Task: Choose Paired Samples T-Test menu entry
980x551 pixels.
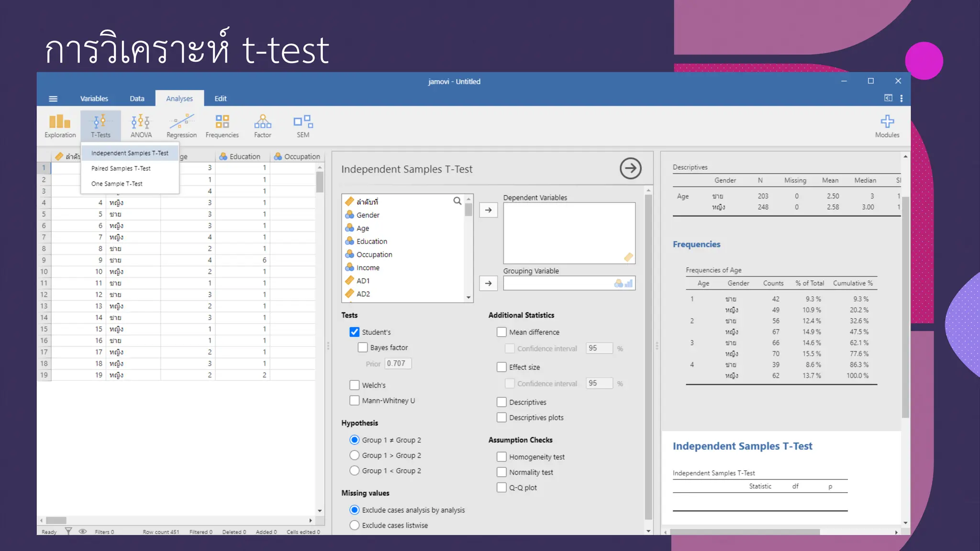Action: coord(121,168)
